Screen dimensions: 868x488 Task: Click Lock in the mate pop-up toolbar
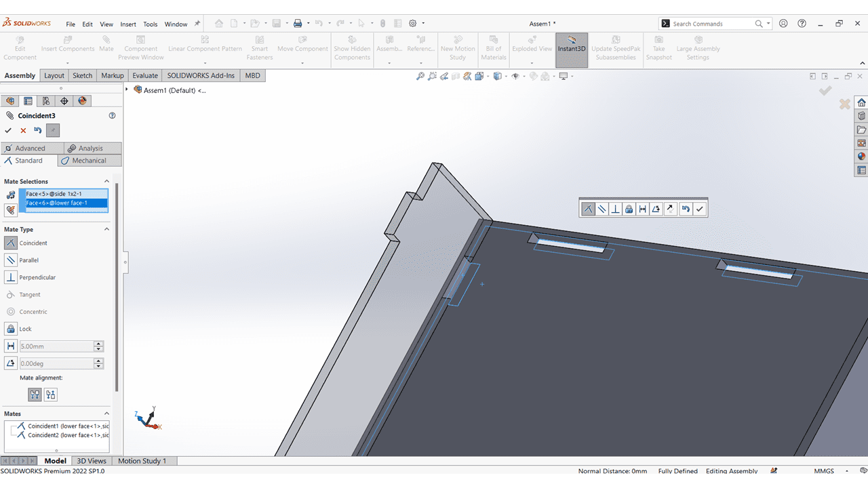[629, 209]
